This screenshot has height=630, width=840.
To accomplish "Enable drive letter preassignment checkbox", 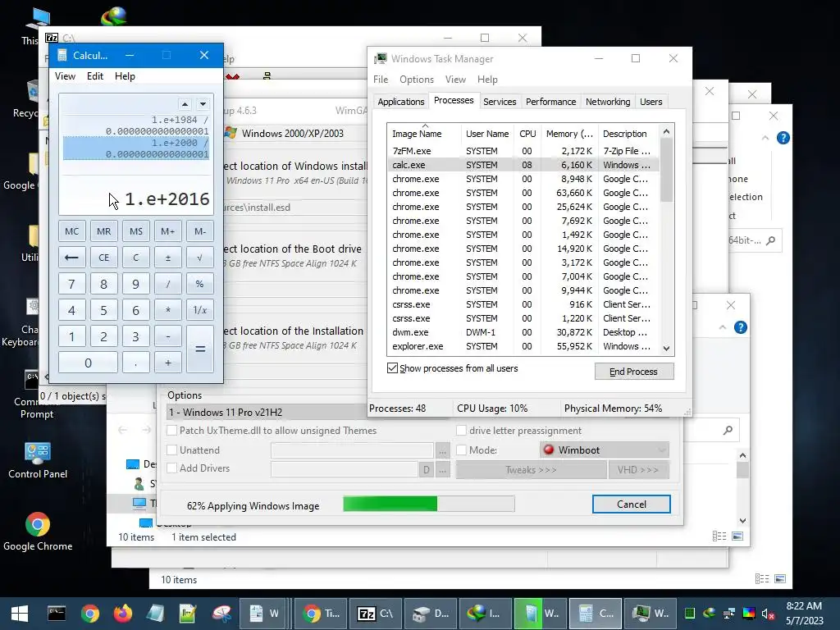I will 461,430.
